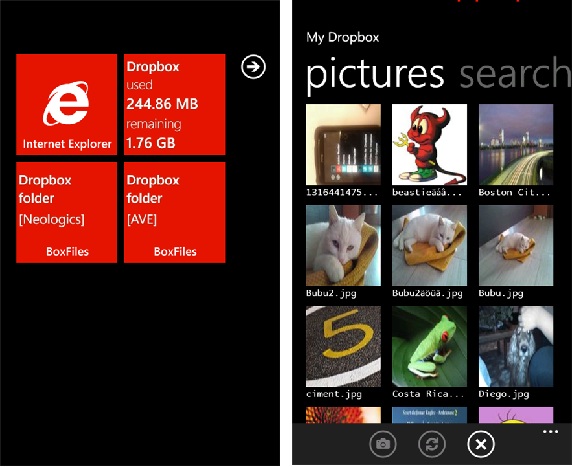573x467 pixels.
Task: Open the Dropbox folder [AVE] tile
Action: [x=175, y=212]
